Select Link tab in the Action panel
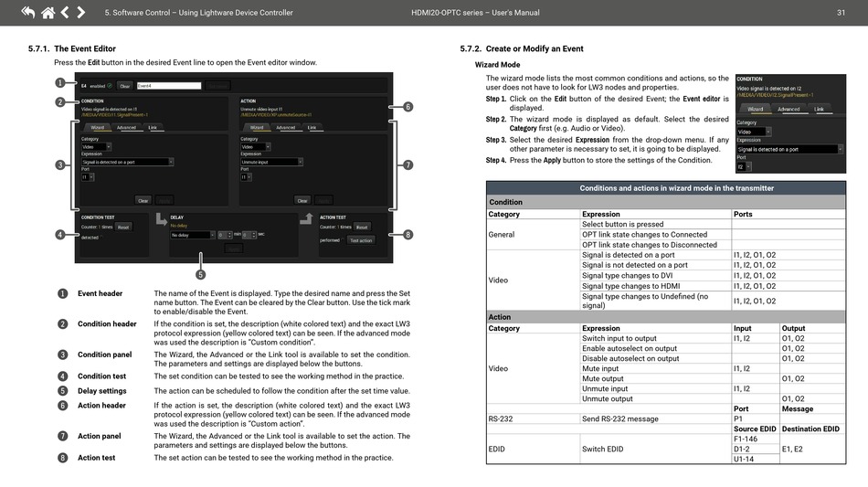Image resolution: width=868 pixels, height=487 pixels. 312,127
